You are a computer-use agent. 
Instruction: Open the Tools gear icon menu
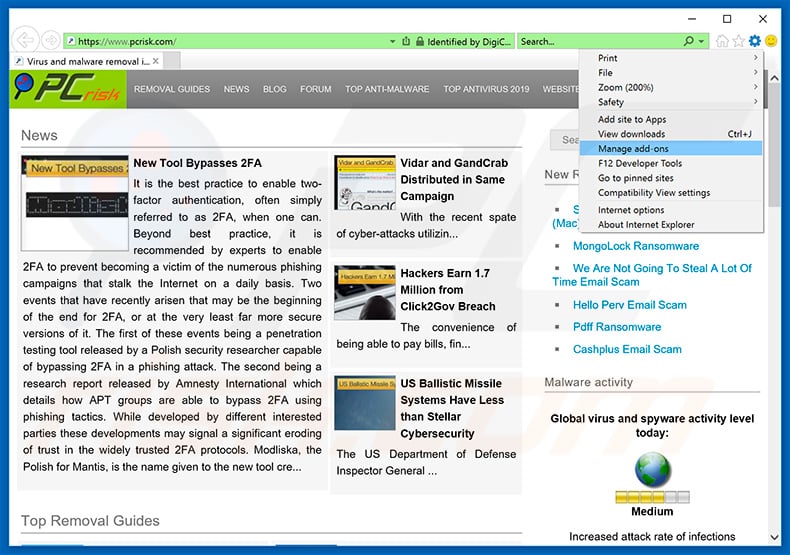pyautogui.click(x=755, y=41)
